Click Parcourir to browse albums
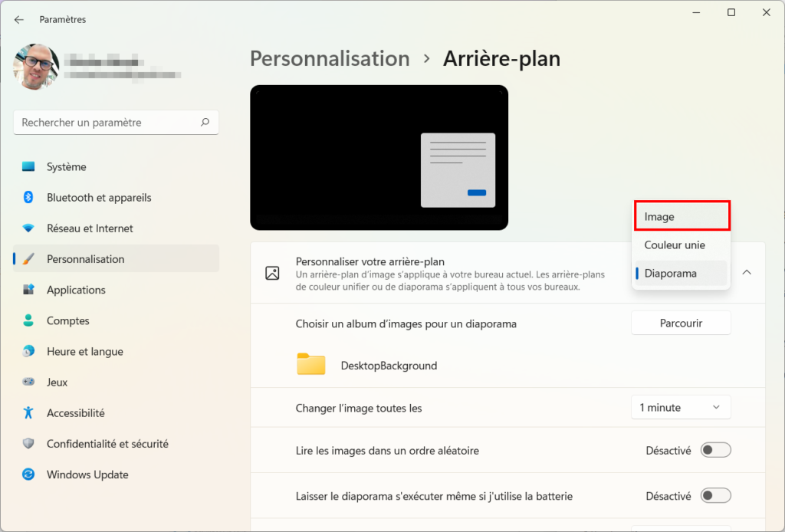 point(681,323)
